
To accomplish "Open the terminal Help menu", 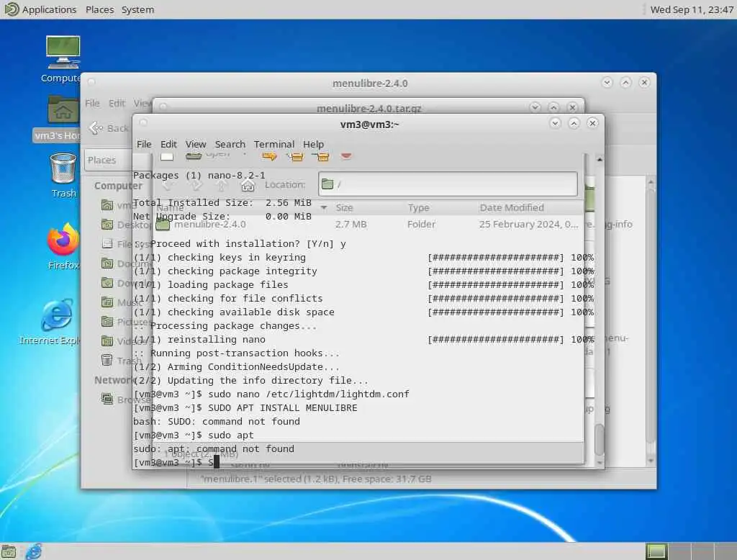I will click(x=313, y=145).
